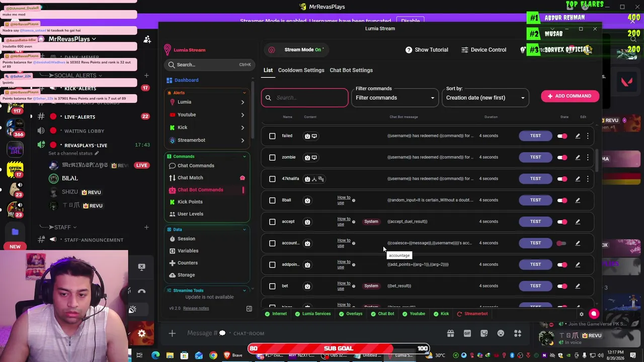Click the ADD COMMAND button
644x362 pixels.
point(570,96)
